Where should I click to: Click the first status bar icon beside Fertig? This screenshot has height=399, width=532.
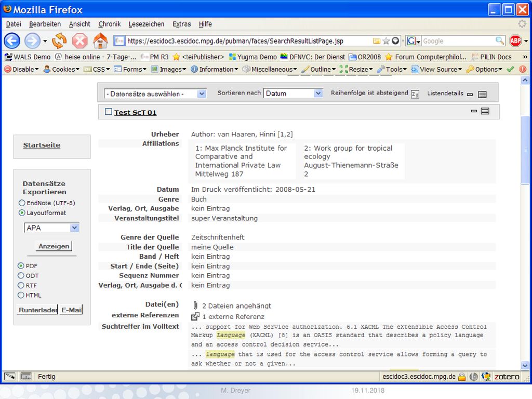[9, 376]
